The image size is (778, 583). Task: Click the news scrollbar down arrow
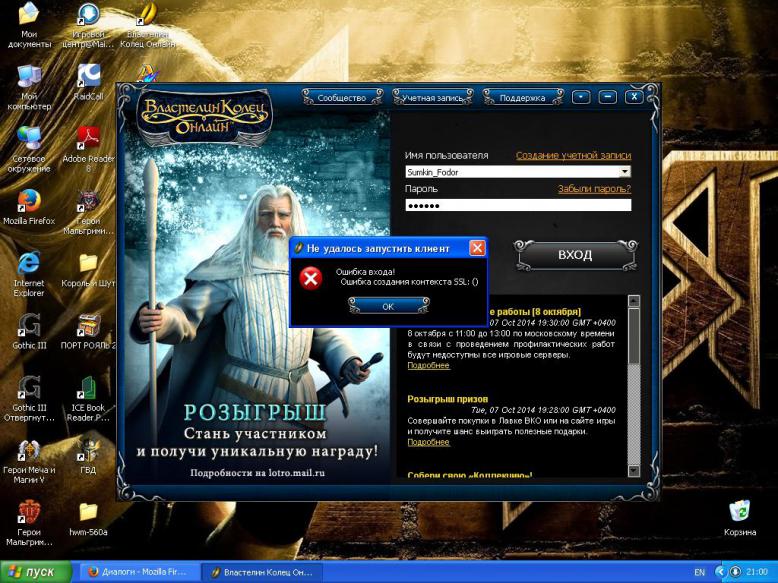pos(634,470)
